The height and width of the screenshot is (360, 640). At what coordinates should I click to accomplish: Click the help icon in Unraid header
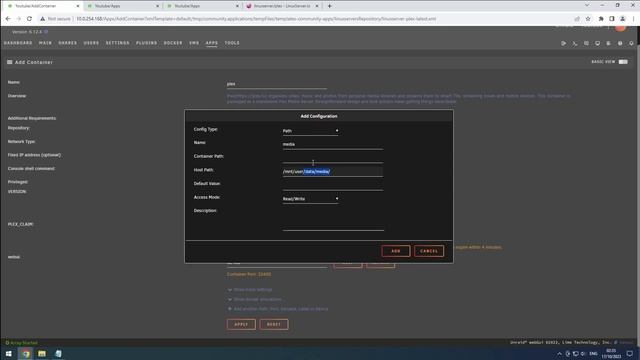tap(620, 43)
